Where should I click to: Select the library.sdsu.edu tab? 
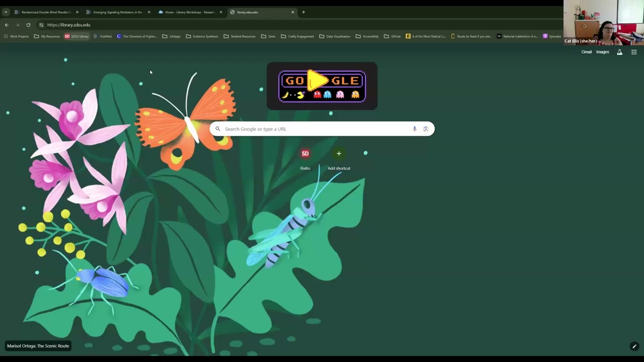pyautogui.click(x=261, y=12)
